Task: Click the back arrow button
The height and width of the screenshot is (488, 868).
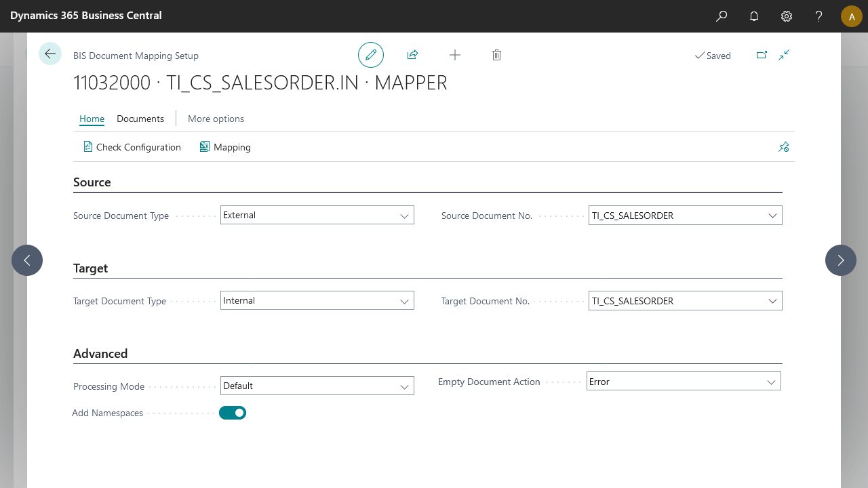Action: [x=50, y=54]
